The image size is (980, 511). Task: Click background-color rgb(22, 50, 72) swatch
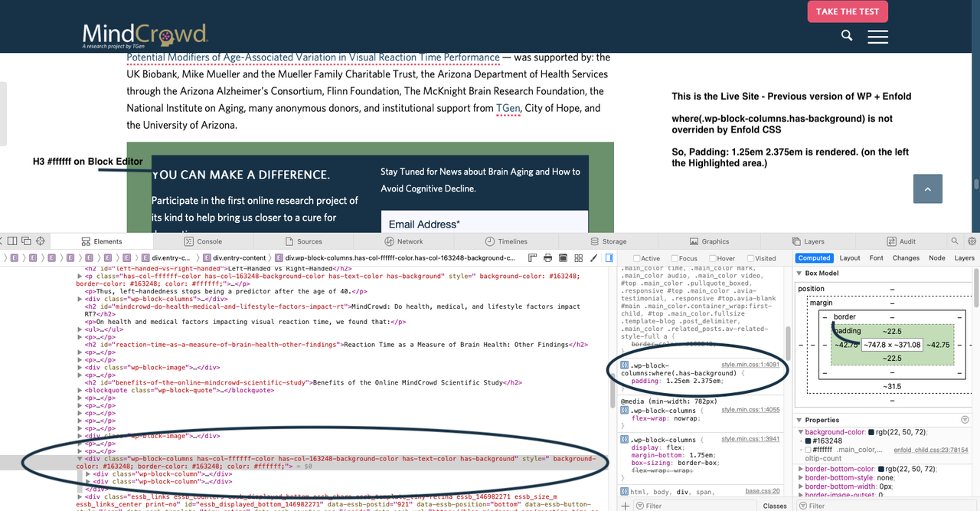871,433
